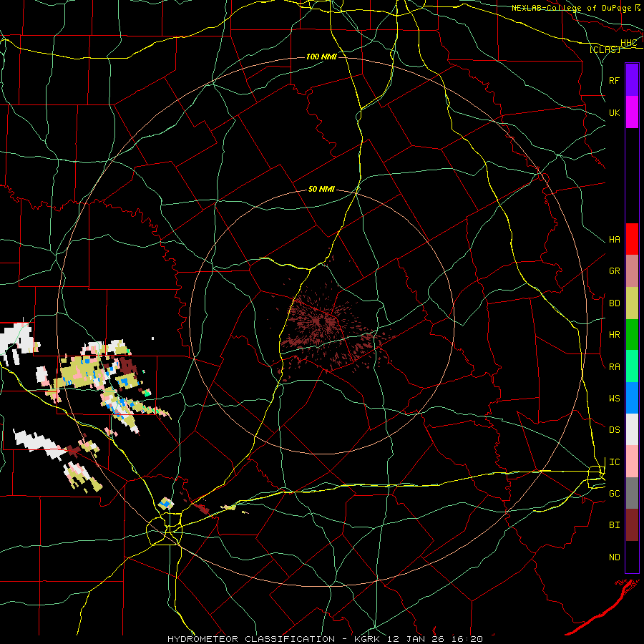This screenshot has width=644, height=644.
Task: Select the GR legend color block
Action: (x=632, y=271)
